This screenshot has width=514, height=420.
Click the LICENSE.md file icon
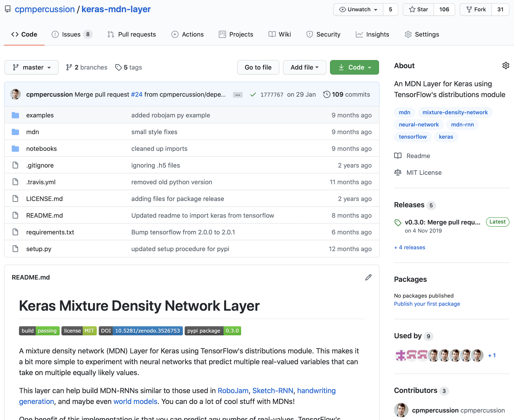click(x=16, y=199)
